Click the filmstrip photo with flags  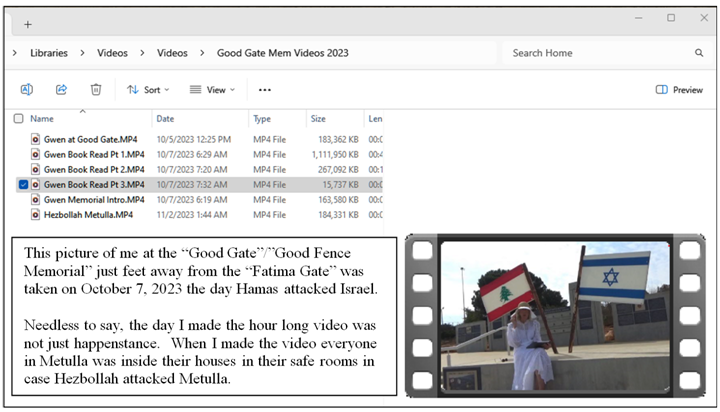[x=559, y=316]
